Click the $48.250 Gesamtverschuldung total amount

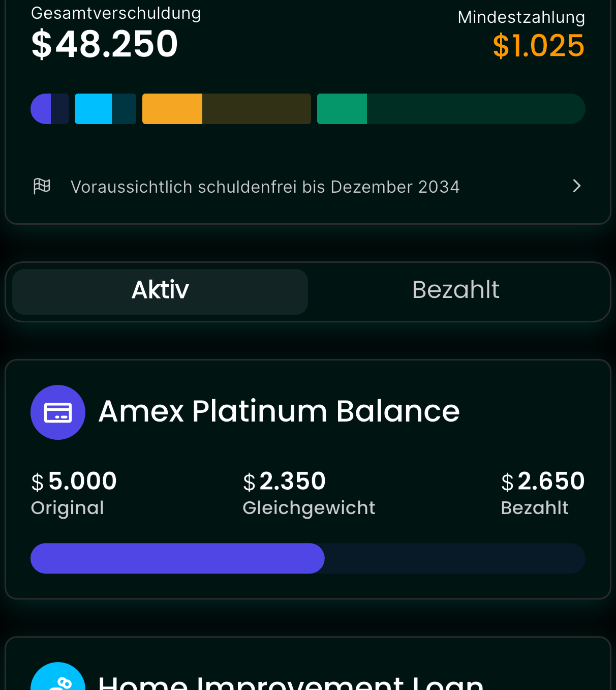point(105,44)
